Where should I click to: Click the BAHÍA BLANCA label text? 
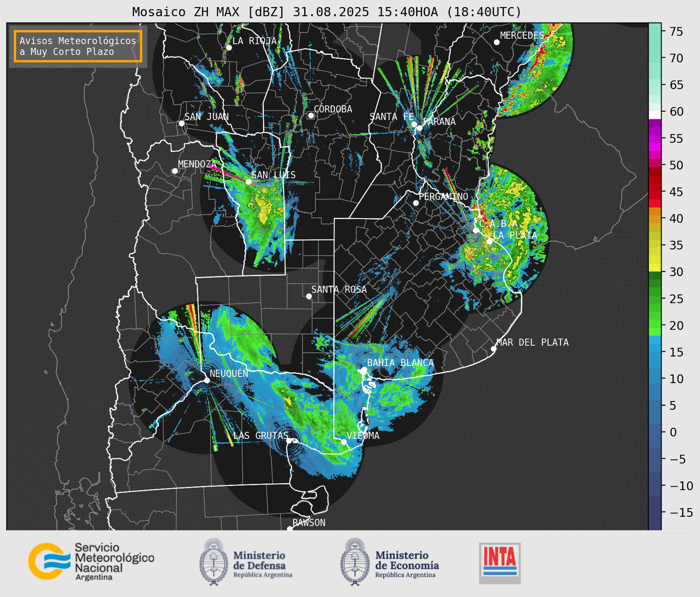coord(400,363)
